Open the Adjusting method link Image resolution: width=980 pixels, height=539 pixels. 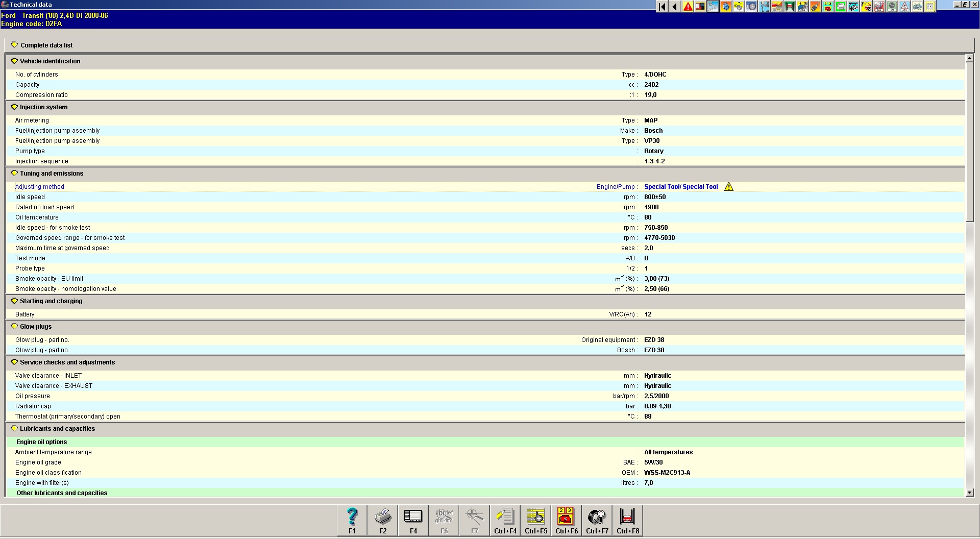pyautogui.click(x=40, y=187)
